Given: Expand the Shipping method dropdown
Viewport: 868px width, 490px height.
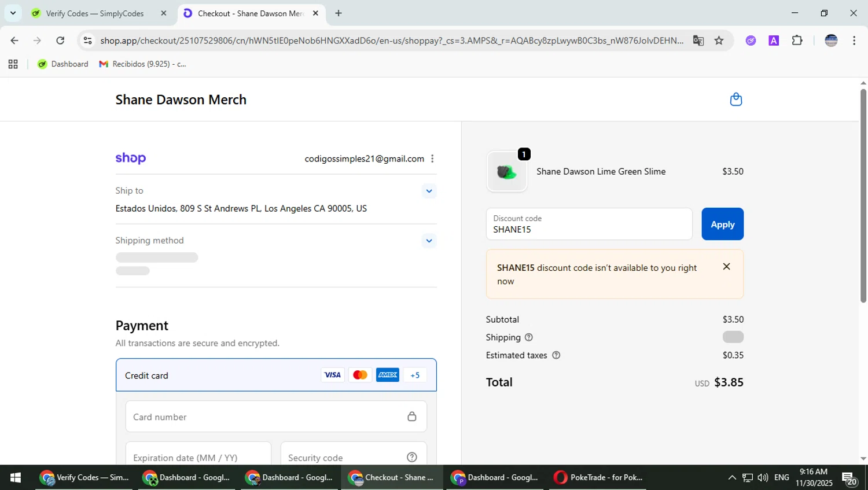Looking at the screenshot, I should pyautogui.click(x=429, y=241).
